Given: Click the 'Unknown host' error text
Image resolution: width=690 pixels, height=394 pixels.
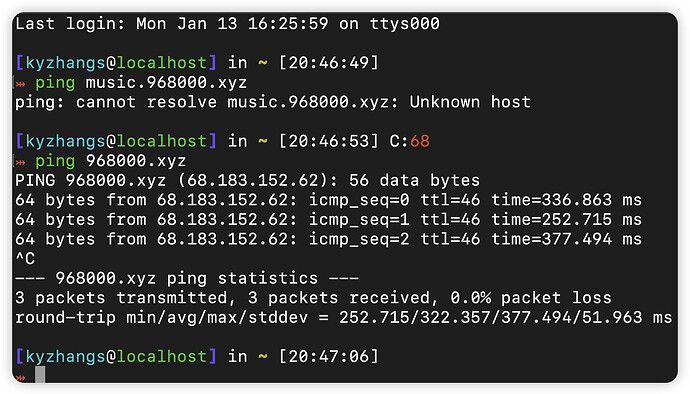Looking at the screenshot, I should point(470,102).
